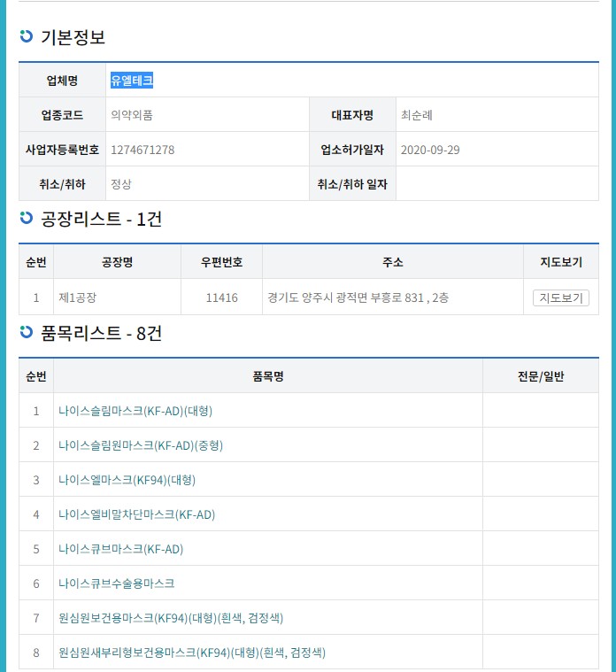Click the permit date 2020-09-29
Viewport: 616px width, 672px height.
pyautogui.click(x=430, y=150)
